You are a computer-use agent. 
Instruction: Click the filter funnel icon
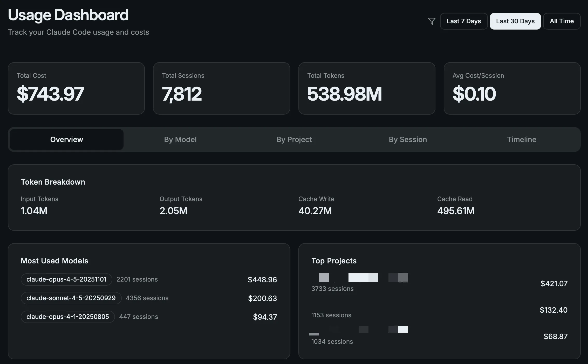pyautogui.click(x=432, y=21)
